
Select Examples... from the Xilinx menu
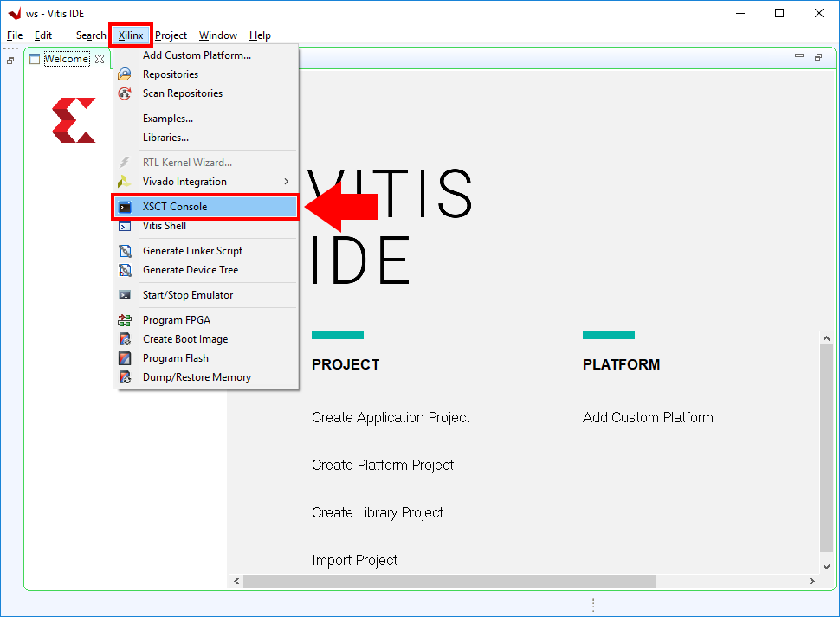[206, 119]
